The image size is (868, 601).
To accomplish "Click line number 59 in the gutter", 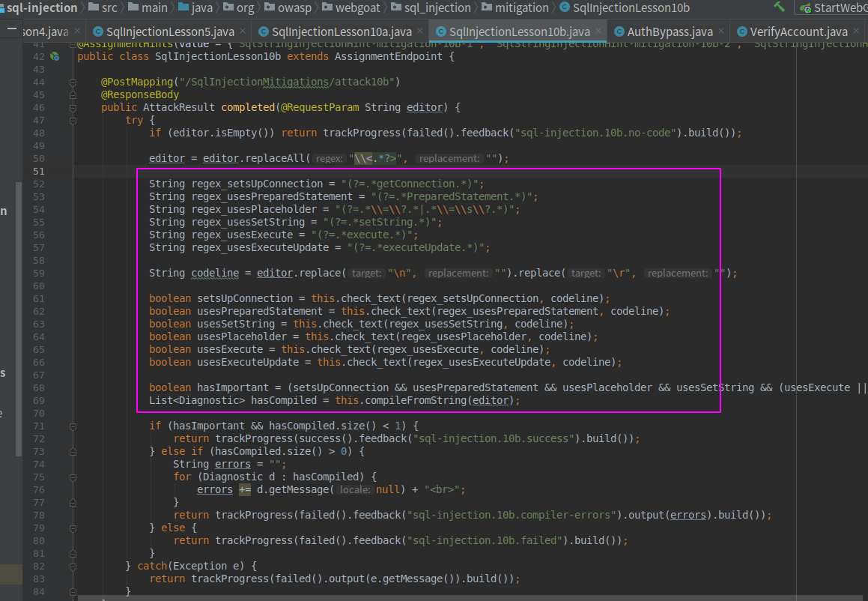I will (x=38, y=273).
